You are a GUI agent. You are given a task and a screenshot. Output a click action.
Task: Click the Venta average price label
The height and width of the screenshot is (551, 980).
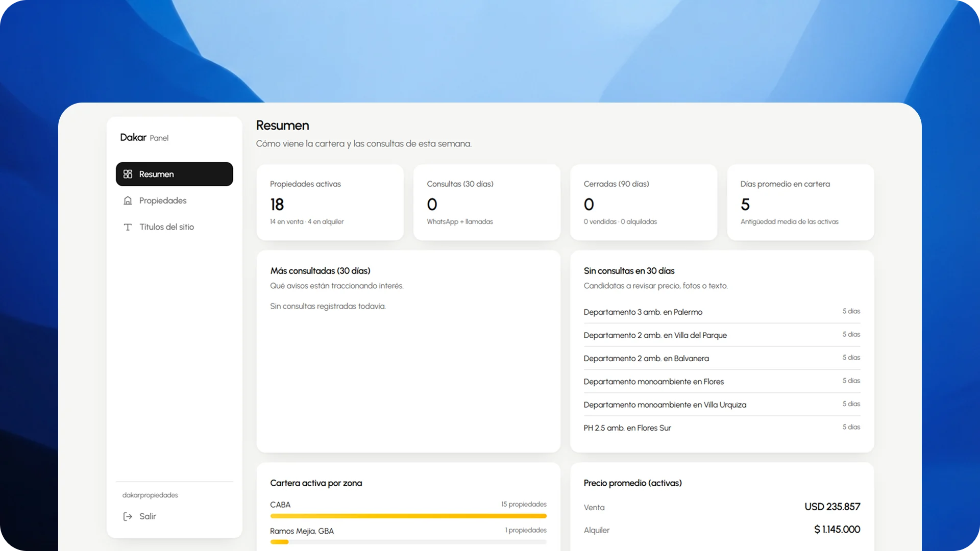click(x=594, y=507)
